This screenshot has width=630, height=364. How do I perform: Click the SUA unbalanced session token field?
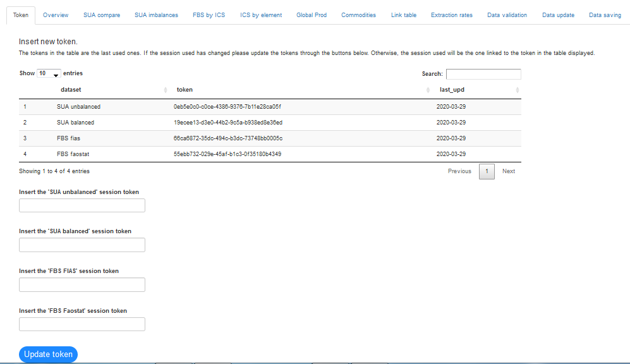(x=82, y=205)
